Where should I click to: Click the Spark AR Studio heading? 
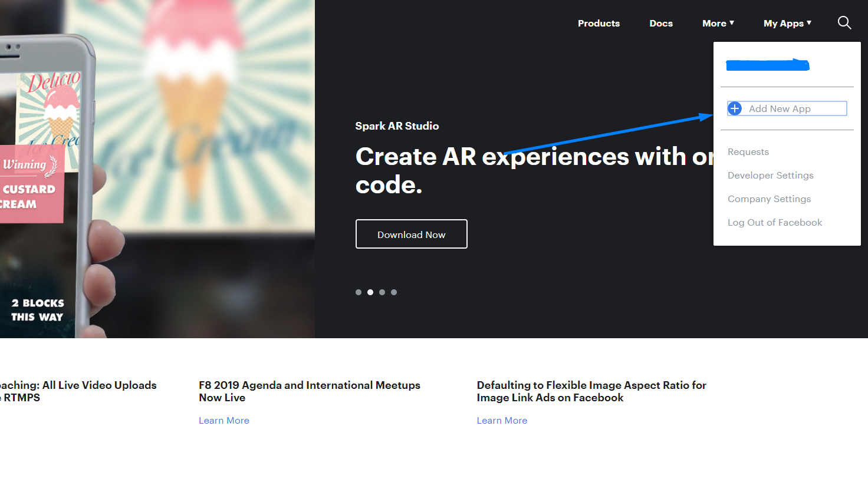click(x=397, y=126)
